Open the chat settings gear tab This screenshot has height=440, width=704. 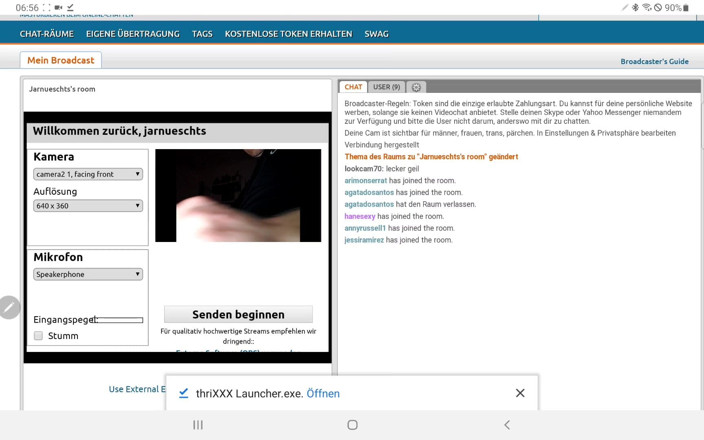coord(416,87)
